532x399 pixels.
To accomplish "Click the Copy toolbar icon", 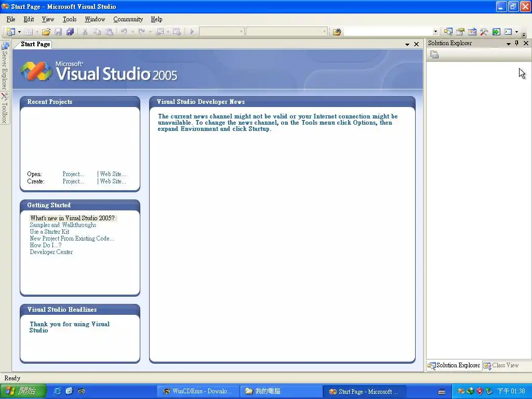I will click(x=97, y=32).
